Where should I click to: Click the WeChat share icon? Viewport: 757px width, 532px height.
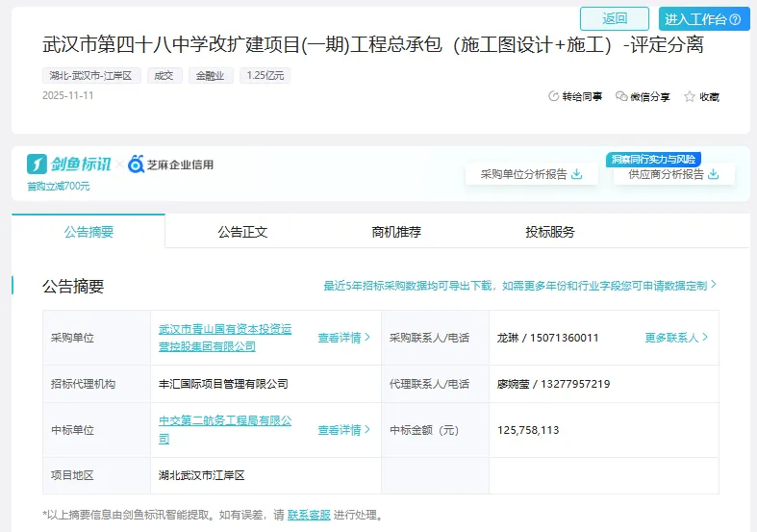(621, 97)
